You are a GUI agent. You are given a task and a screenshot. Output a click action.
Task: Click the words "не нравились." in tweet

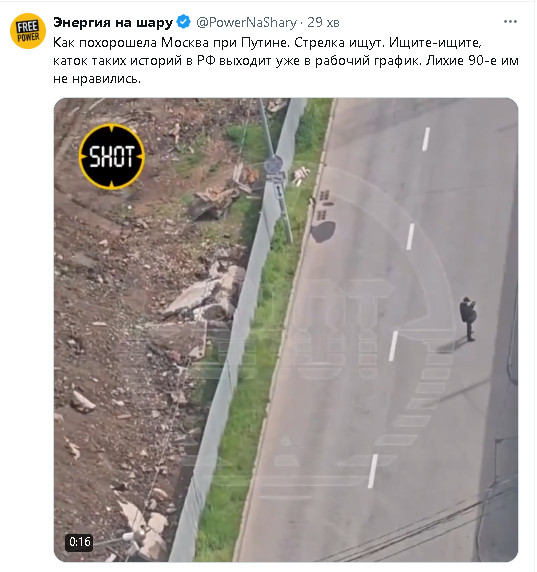(97, 78)
